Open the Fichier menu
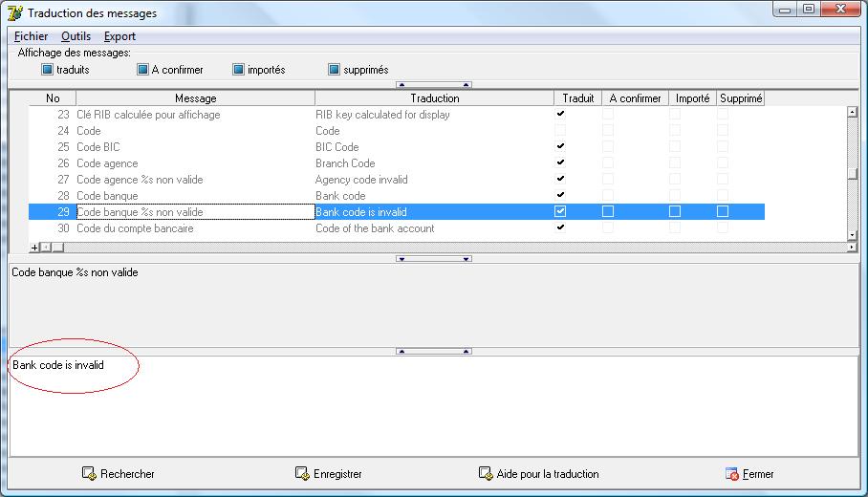 [31, 36]
